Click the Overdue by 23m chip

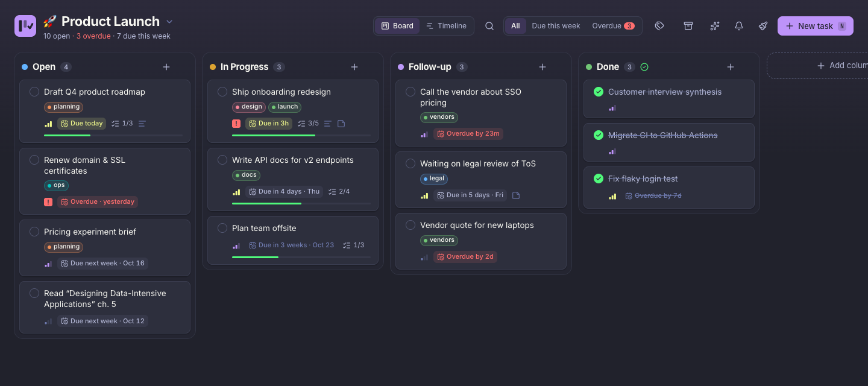point(468,134)
